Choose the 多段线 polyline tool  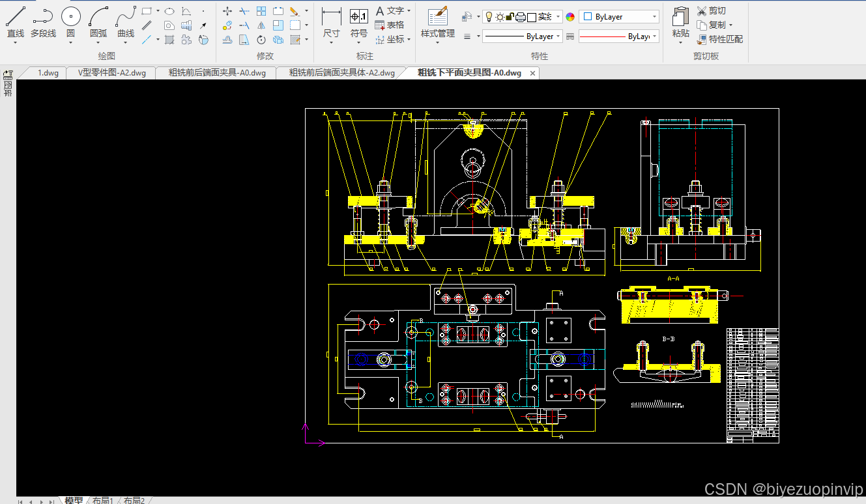[43, 23]
